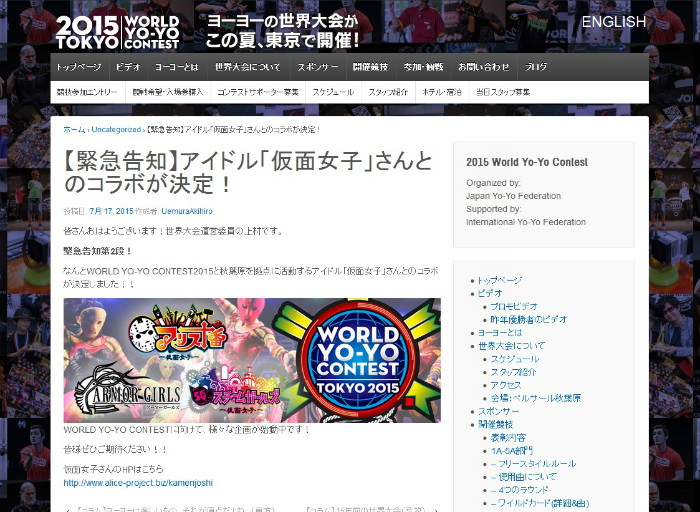The height and width of the screenshot is (512, 700).
Task: Open トップページ in the sidebar list
Action: click(500, 280)
